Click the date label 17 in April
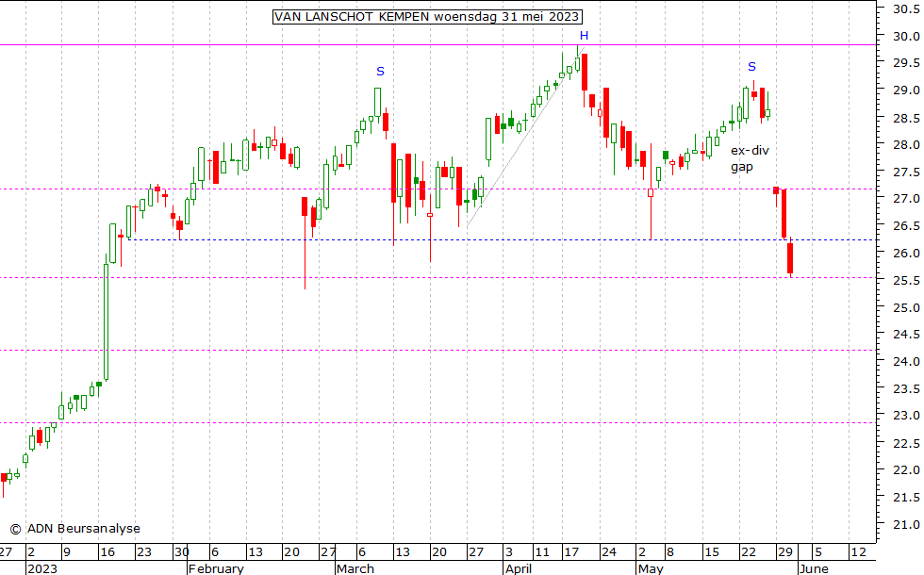The image size is (924, 575). [571, 552]
